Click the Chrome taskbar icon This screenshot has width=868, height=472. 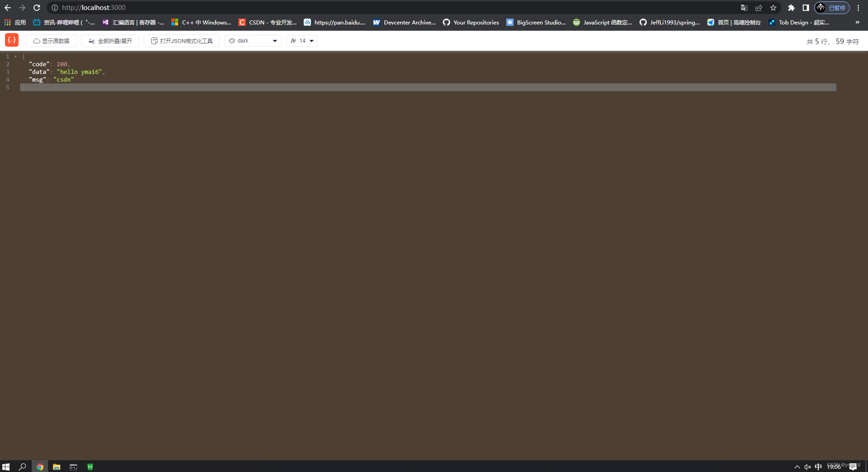point(40,467)
